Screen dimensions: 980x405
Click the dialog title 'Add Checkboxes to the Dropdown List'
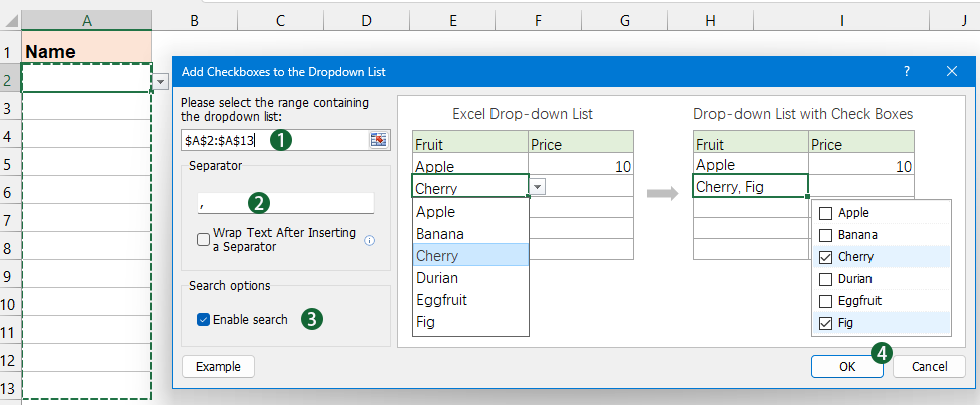pyautogui.click(x=284, y=72)
